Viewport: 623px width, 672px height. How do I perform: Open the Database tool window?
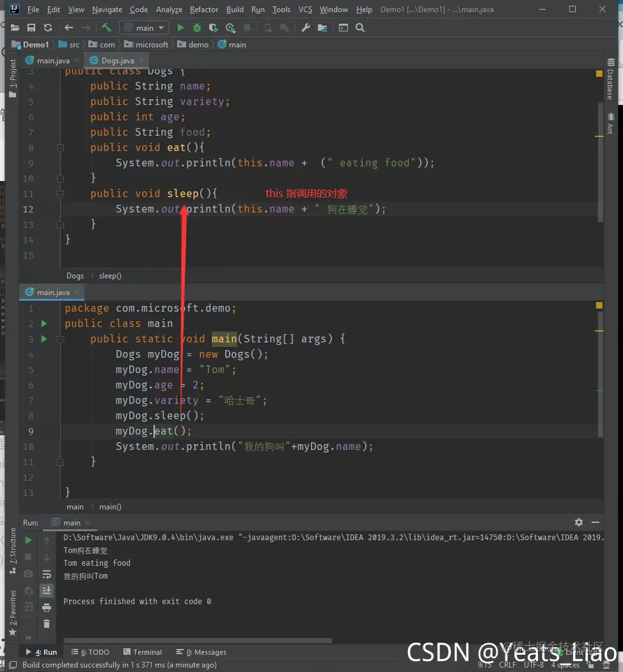click(611, 79)
